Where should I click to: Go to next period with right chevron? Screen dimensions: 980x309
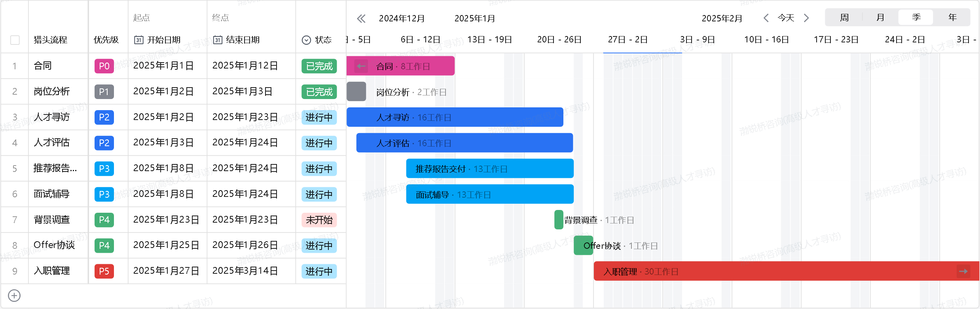click(806, 18)
